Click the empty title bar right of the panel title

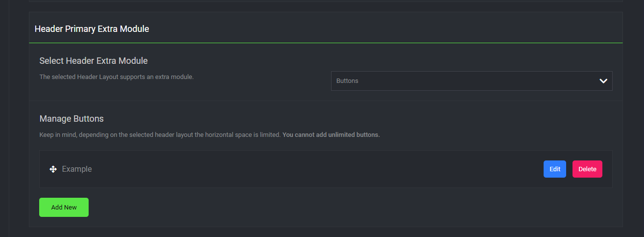[382, 29]
